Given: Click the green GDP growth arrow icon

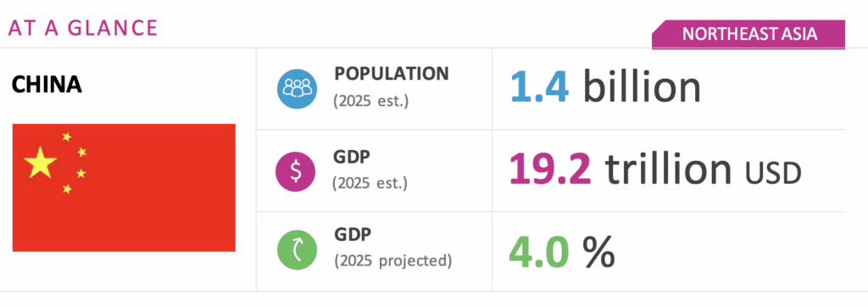Looking at the screenshot, I should pos(298,252).
